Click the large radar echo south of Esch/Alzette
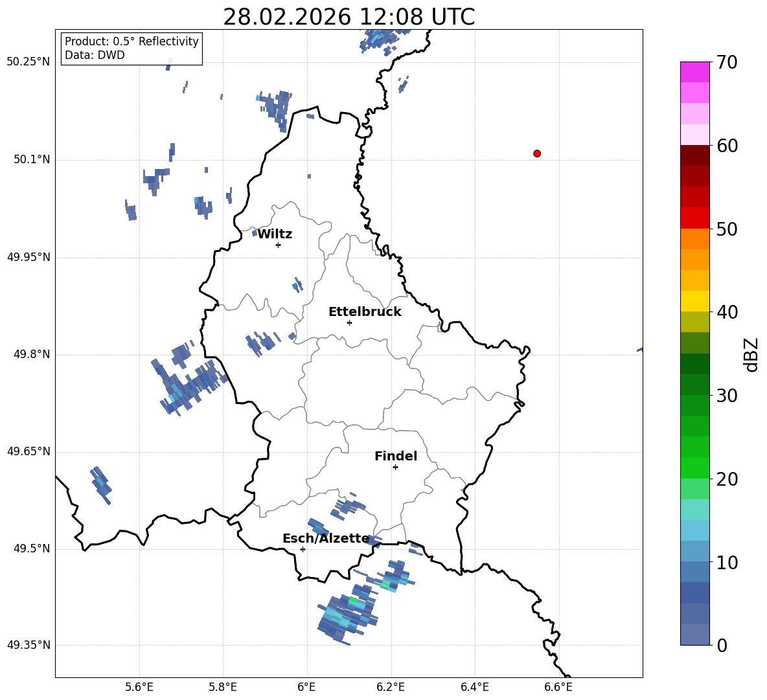This screenshot has height=700, width=767. 349,615
